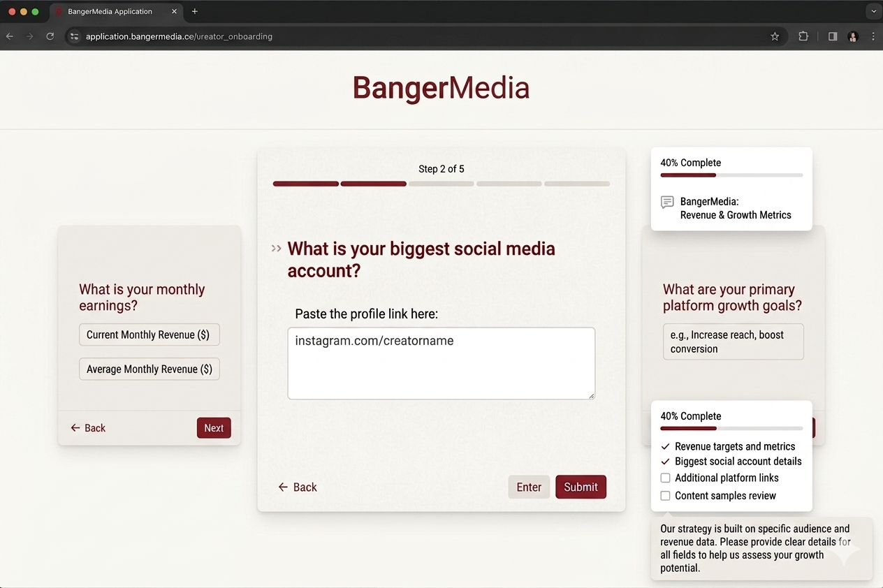Go Back on the monthly earnings card
Screen dimensions: 883x588
88,428
